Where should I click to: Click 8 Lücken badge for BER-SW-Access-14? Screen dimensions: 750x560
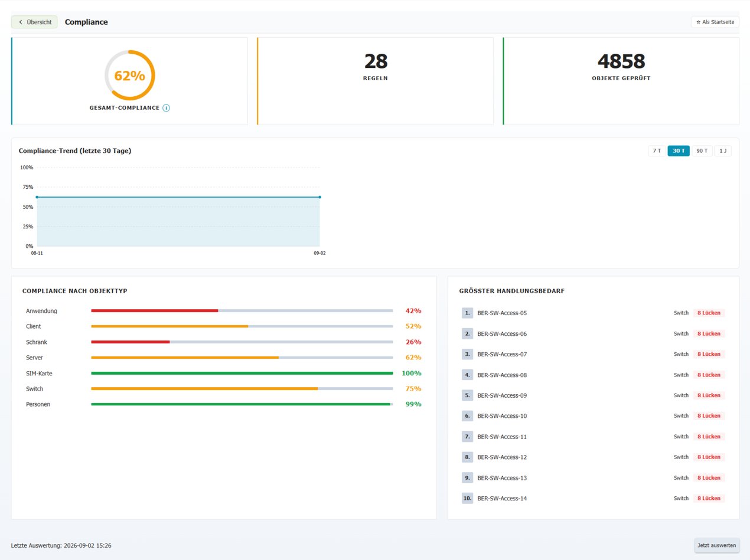point(709,498)
